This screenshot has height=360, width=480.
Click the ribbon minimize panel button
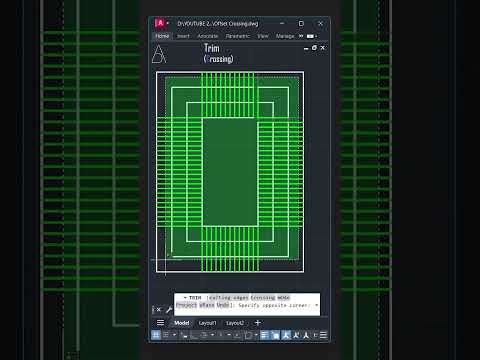(x=310, y=36)
